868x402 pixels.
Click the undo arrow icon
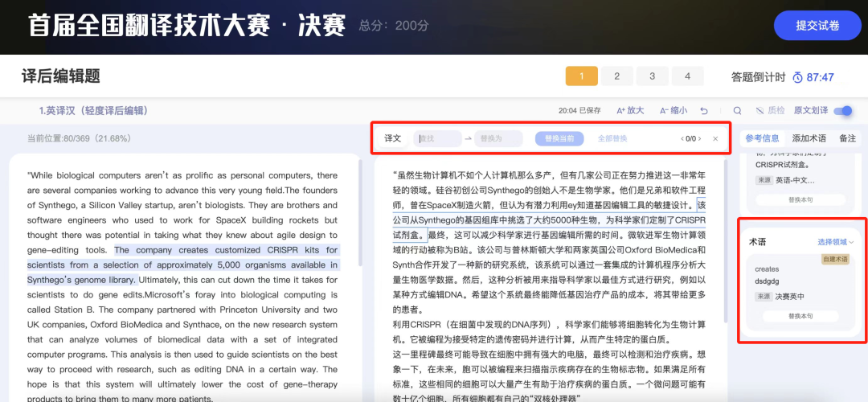704,111
